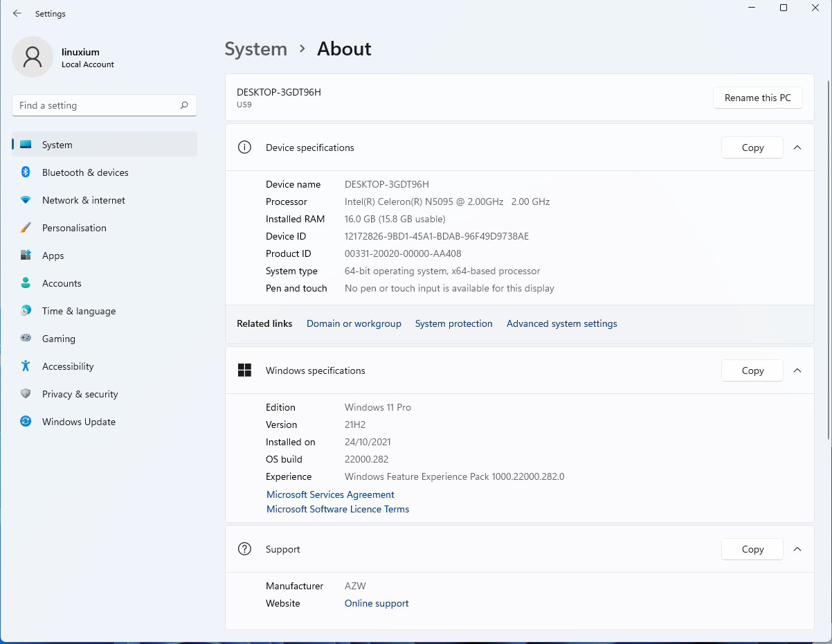The width and height of the screenshot is (832, 644).
Task: Open System protection link
Action: [x=454, y=323]
